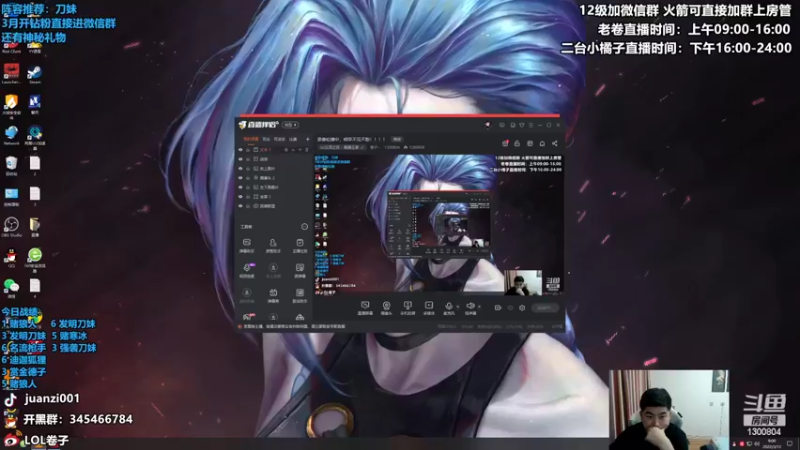Click small round icon between record and gear
The width and height of the screenshot is (800, 450).
pyautogui.click(x=510, y=308)
